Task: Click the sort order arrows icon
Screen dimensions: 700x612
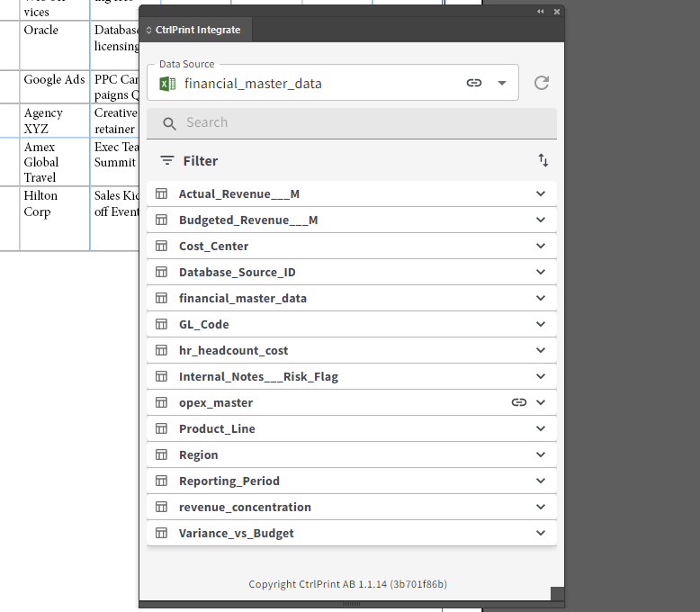Action: [x=543, y=160]
